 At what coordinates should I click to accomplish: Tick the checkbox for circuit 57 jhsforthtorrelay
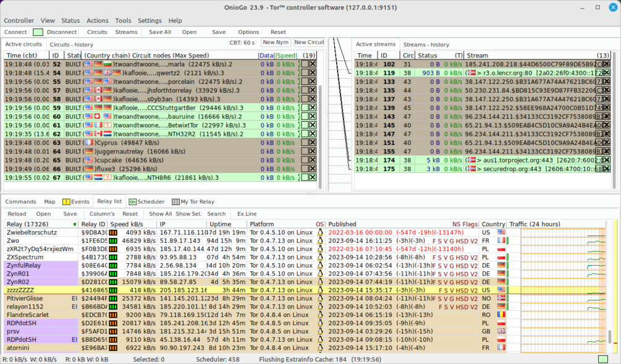[x=305, y=90]
